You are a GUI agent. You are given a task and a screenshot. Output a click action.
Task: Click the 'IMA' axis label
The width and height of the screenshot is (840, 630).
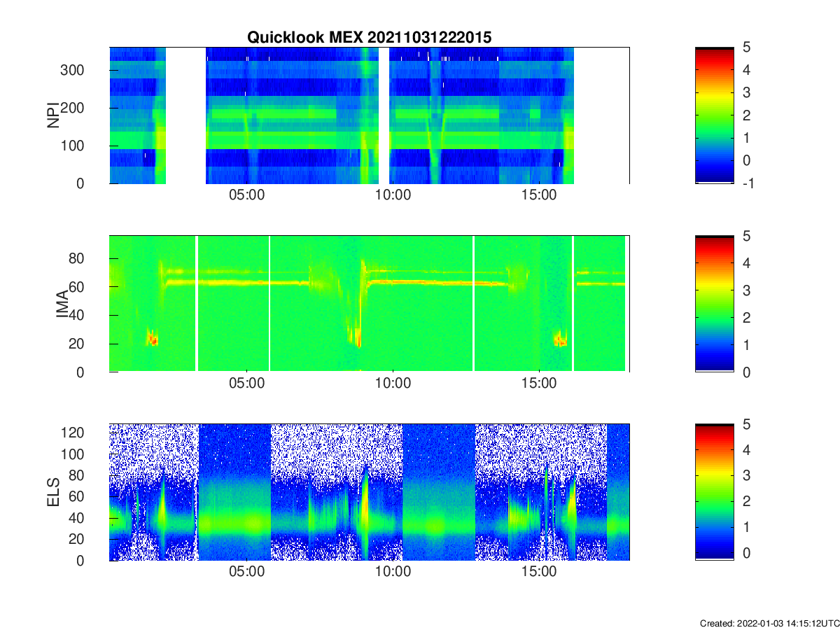coord(63,304)
